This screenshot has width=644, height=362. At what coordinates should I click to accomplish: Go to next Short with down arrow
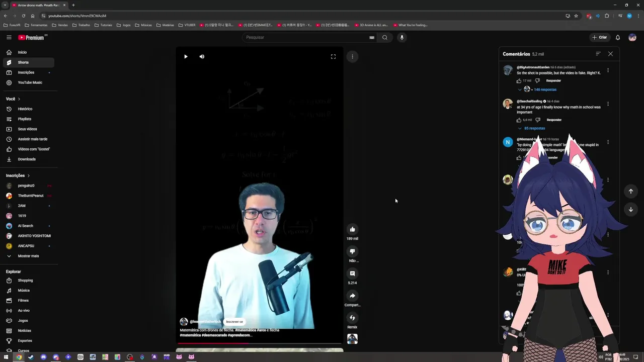click(631, 209)
